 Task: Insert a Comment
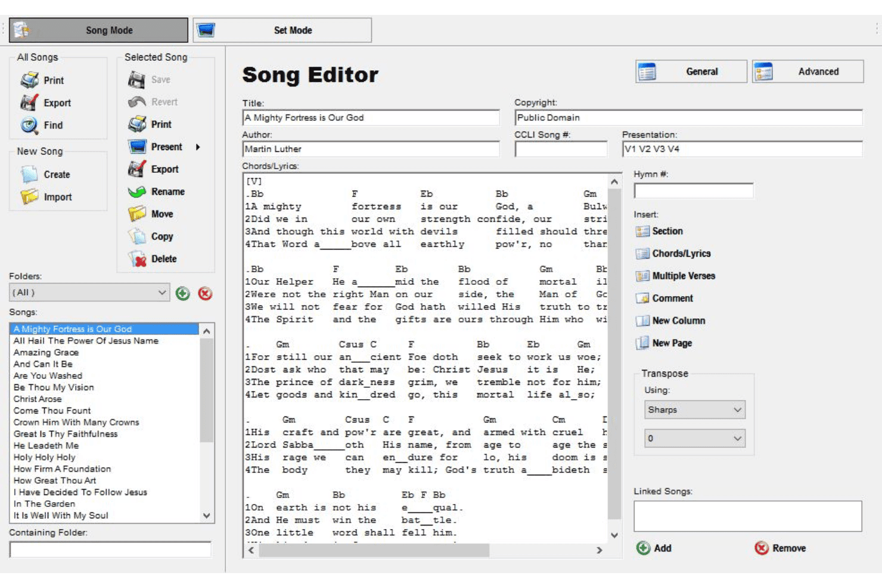click(x=664, y=298)
